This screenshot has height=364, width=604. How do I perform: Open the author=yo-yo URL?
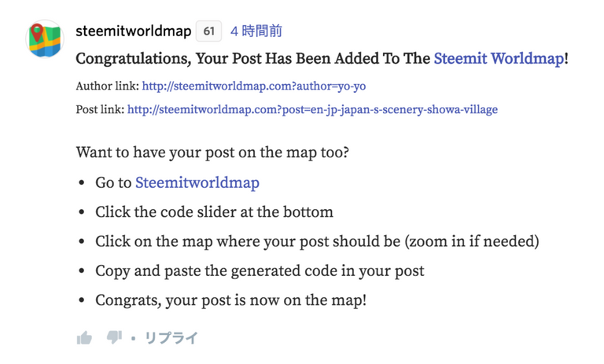pos(254,86)
